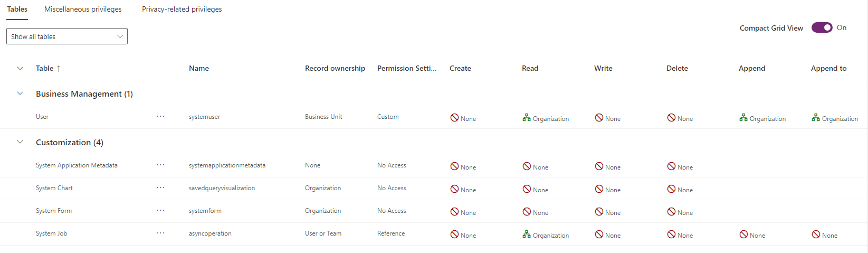This screenshot has width=868, height=253.
Task: Sort by the Table column header
Action: click(45, 68)
